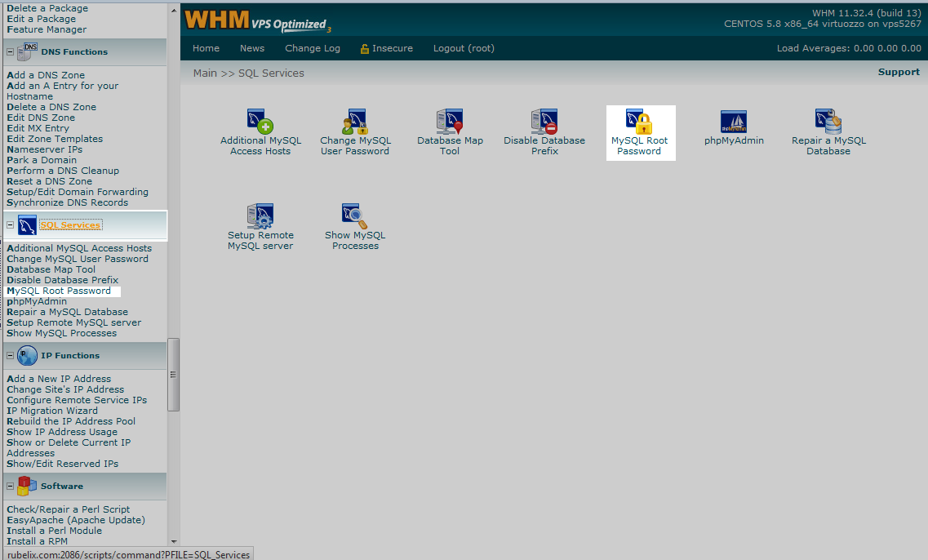Click the sidebar scrollbar down arrow
The width and height of the screenshot is (928, 560).
(x=173, y=540)
